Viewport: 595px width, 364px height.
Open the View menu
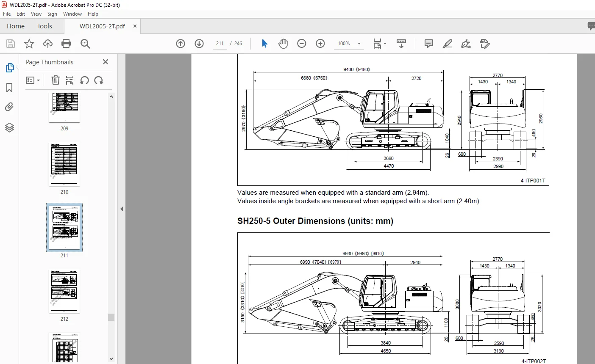click(x=36, y=14)
